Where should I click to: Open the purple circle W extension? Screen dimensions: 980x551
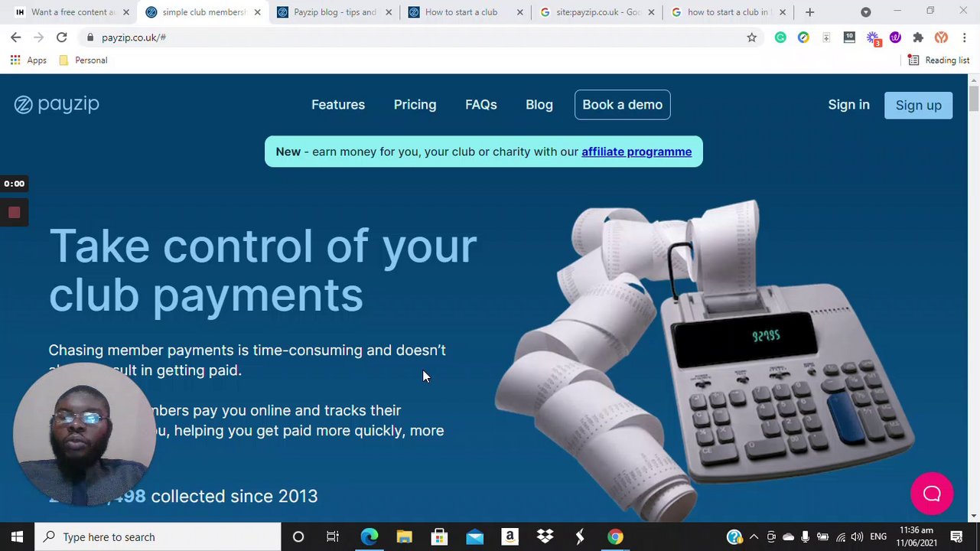pyautogui.click(x=895, y=37)
